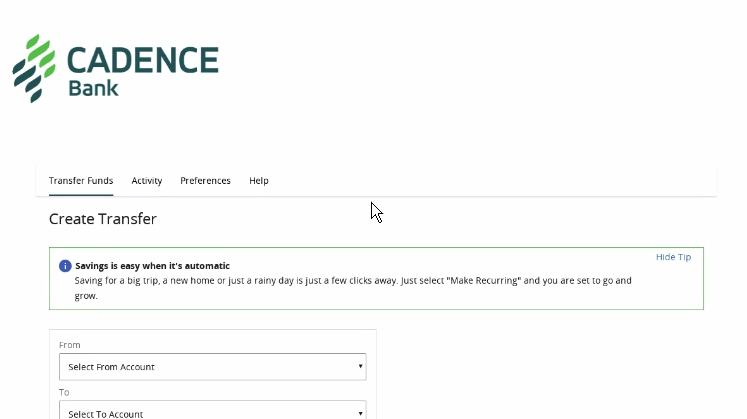Open the Transfer Funds tab

[81, 181]
